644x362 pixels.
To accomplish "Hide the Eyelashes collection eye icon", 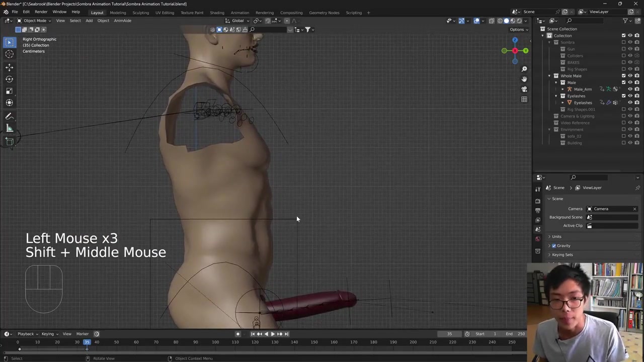I will 630,96.
